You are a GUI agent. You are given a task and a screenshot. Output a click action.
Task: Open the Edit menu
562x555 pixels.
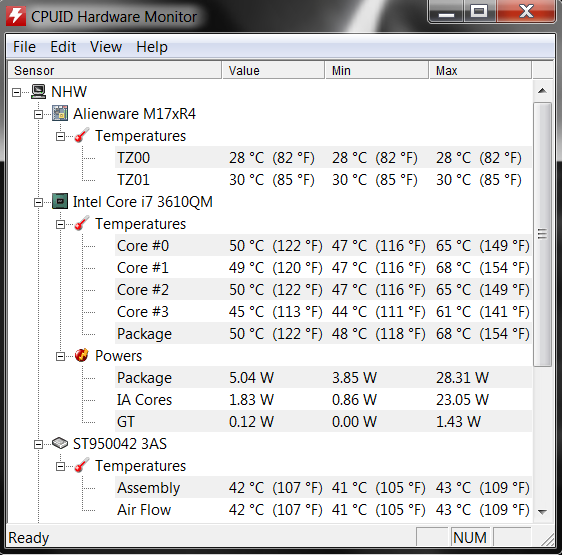click(63, 47)
